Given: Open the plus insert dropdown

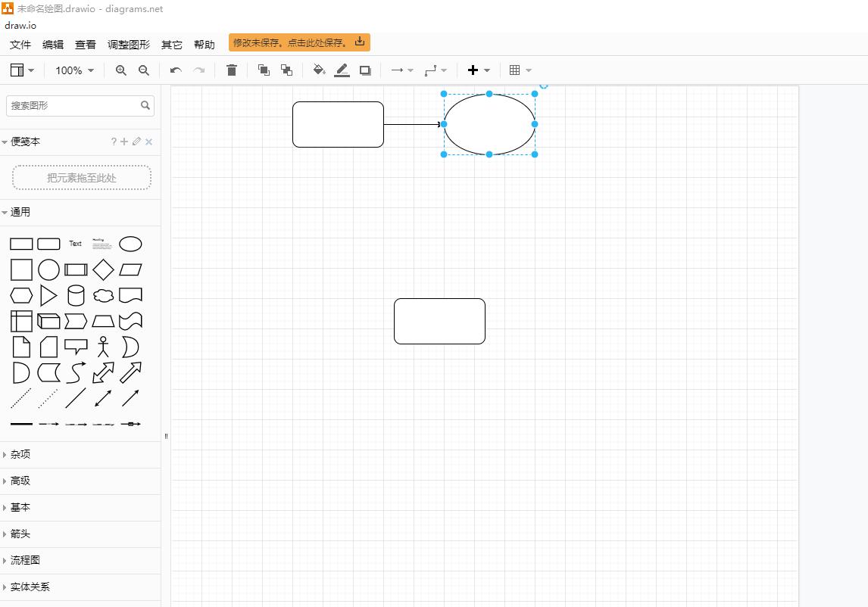Looking at the screenshot, I should pos(479,70).
